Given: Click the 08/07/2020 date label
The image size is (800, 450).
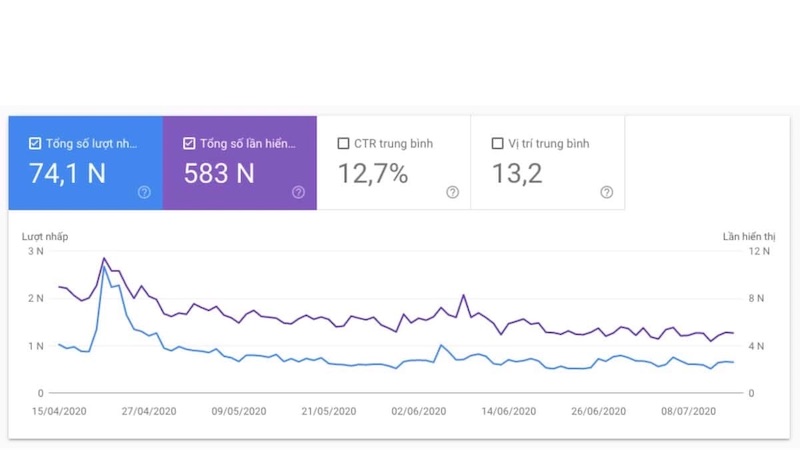Looking at the screenshot, I should click(691, 411).
